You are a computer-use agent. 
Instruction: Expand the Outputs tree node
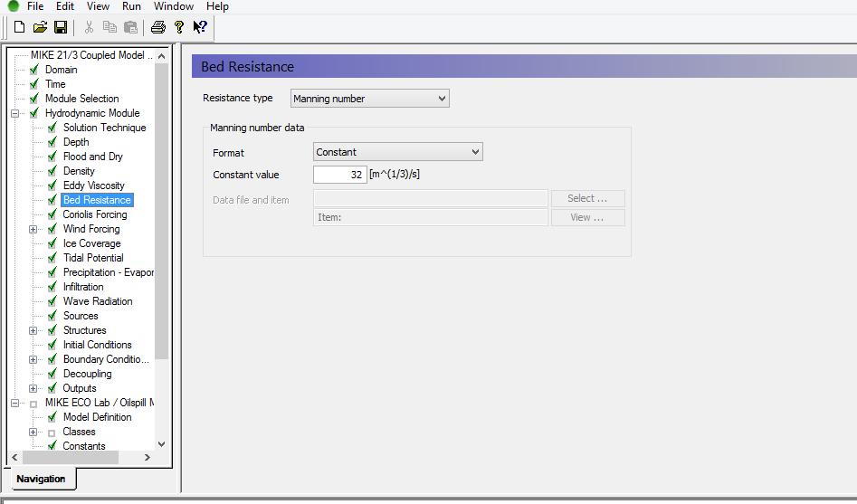coord(33,388)
